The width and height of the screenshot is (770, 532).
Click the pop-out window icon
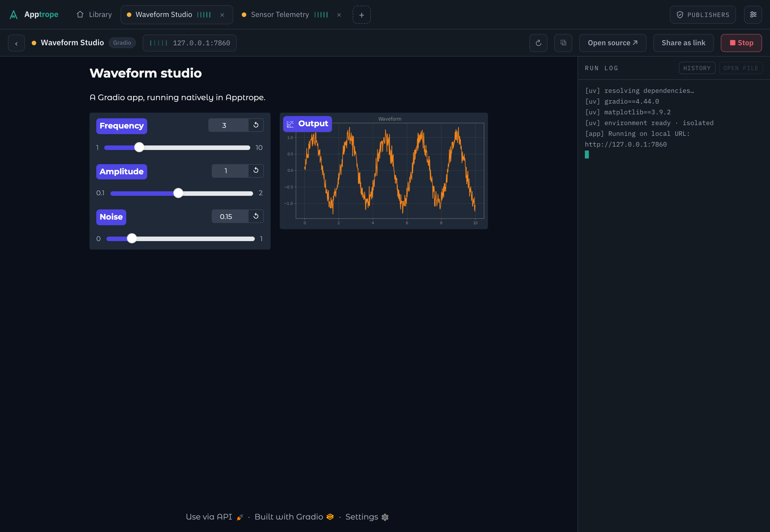pyautogui.click(x=563, y=43)
